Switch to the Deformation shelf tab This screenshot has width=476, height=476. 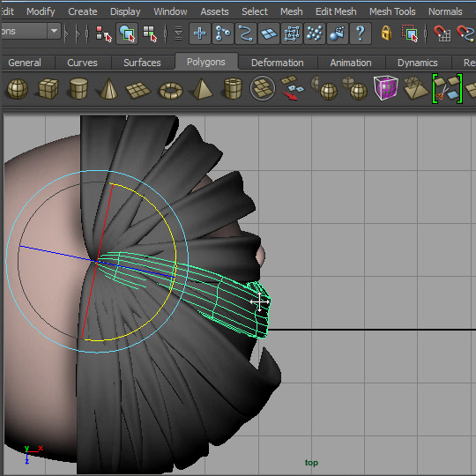coord(277,63)
